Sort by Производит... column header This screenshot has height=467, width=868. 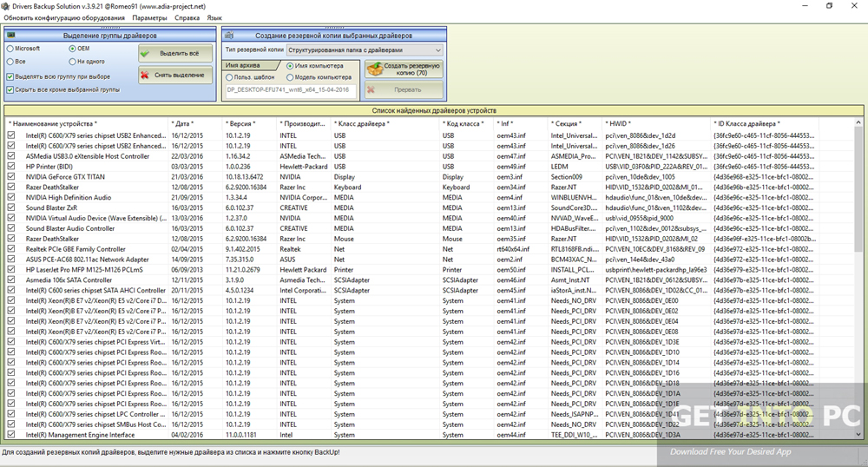point(303,123)
